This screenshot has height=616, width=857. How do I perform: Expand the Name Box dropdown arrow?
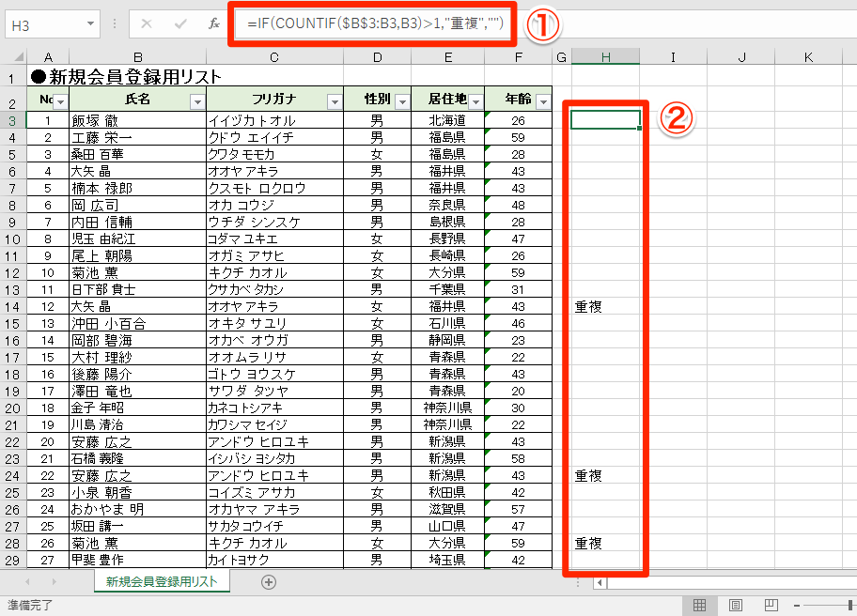(91, 24)
